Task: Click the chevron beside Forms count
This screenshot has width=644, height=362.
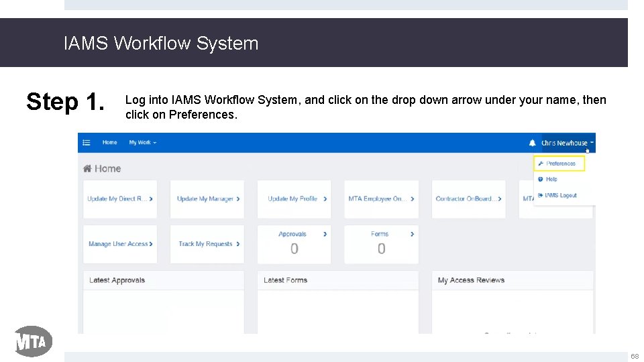Action: click(413, 234)
